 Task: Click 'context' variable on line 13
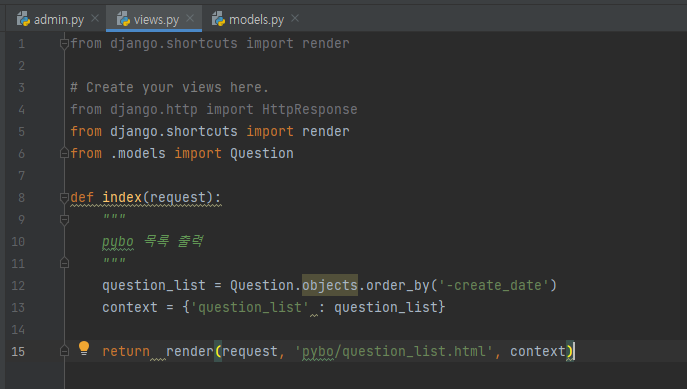(130, 308)
